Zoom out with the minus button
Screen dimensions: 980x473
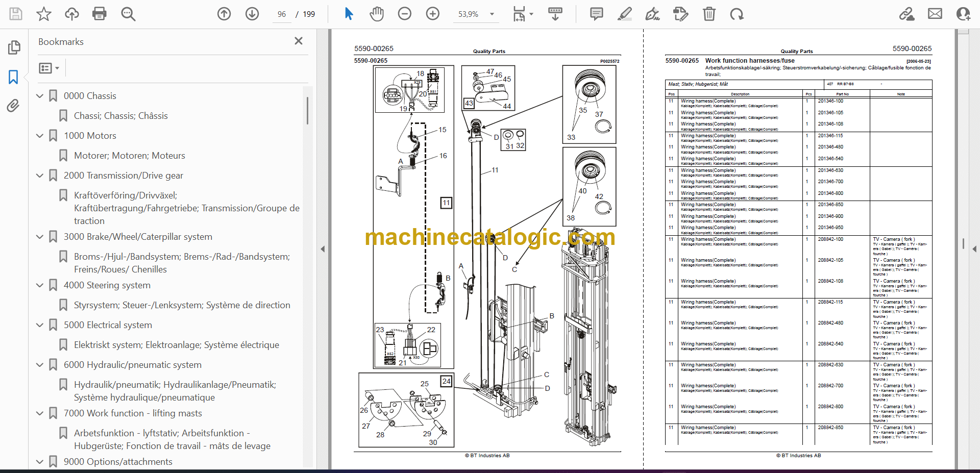tap(405, 14)
